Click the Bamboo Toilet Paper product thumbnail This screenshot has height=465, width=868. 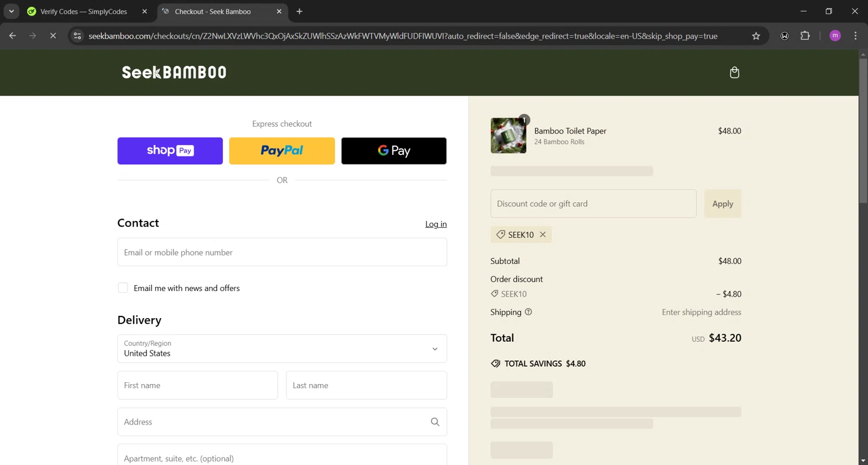click(508, 135)
